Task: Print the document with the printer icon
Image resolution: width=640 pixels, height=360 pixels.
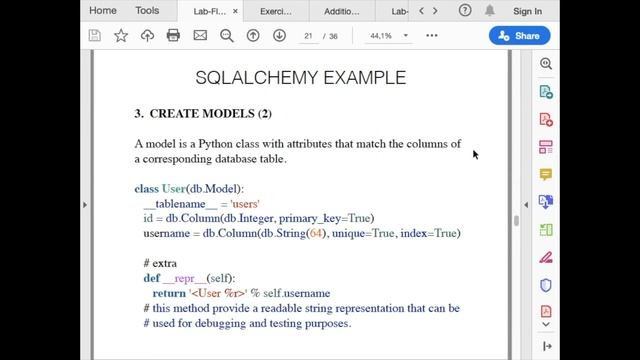Action: pyautogui.click(x=173, y=36)
